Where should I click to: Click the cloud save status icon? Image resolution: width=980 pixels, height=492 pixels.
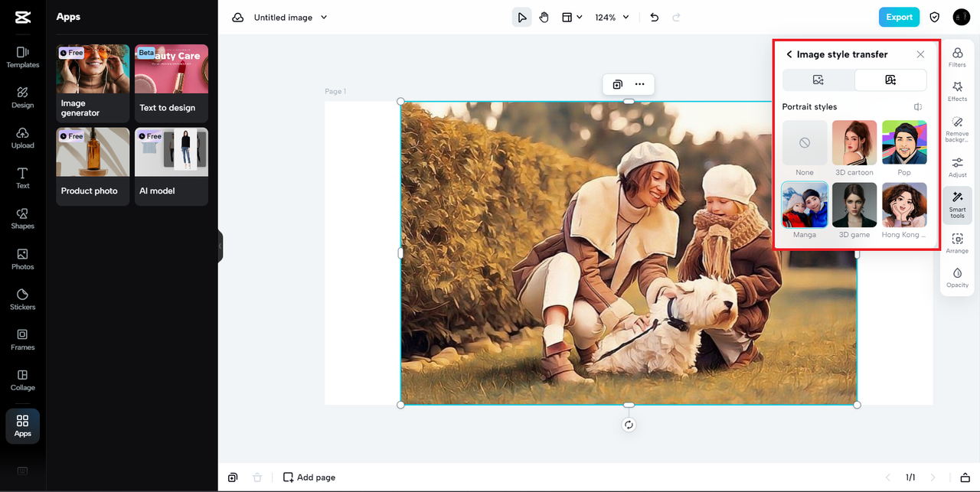click(x=238, y=18)
